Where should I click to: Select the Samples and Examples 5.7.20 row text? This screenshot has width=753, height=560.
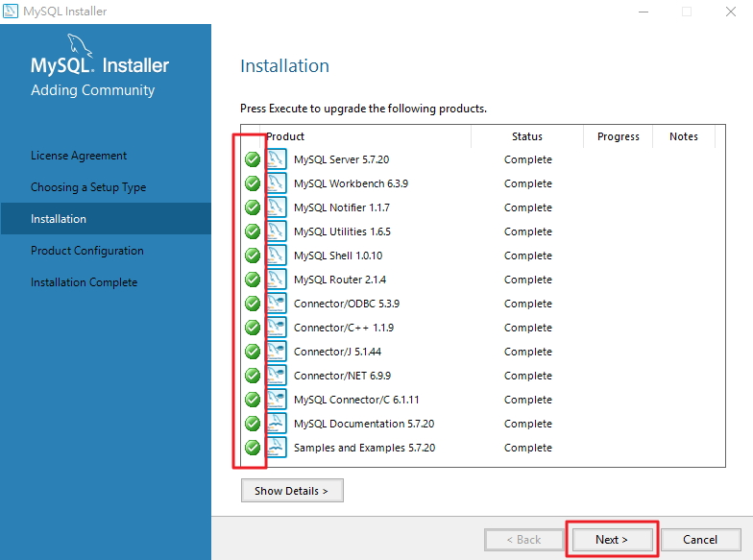pos(365,448)
